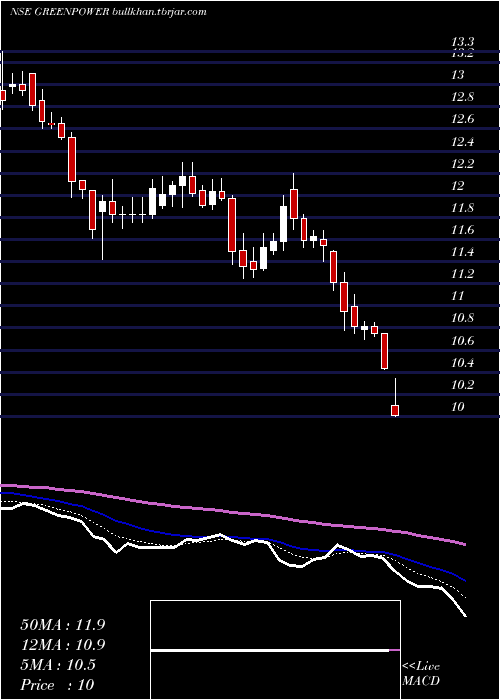The width and height of the screenshot is (500, 700).
Task: Click the Price : 10 label
Action: pos(57,685)
